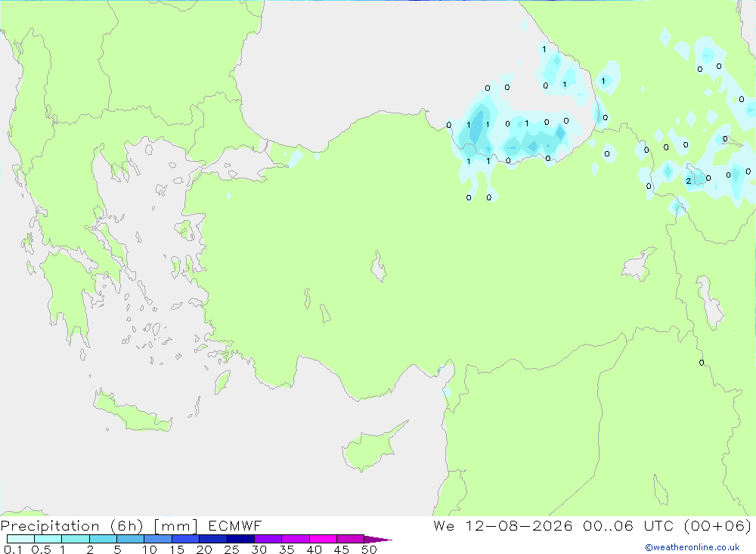
Task: Select the 5–10 mm blue legend swatch
Action: tap(131, 539)
